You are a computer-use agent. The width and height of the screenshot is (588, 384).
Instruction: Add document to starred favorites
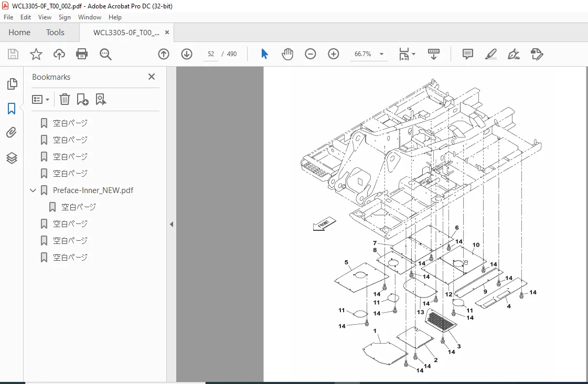(x=36, y=54)
